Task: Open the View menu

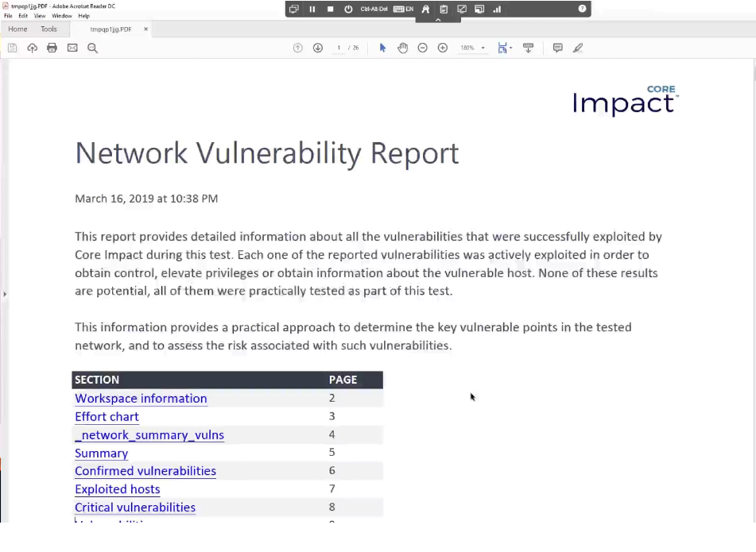Action: pos(40,16)
